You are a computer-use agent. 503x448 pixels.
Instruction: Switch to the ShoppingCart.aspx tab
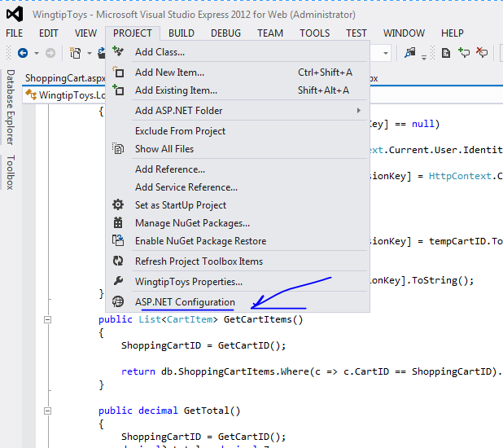pos(65,78)
